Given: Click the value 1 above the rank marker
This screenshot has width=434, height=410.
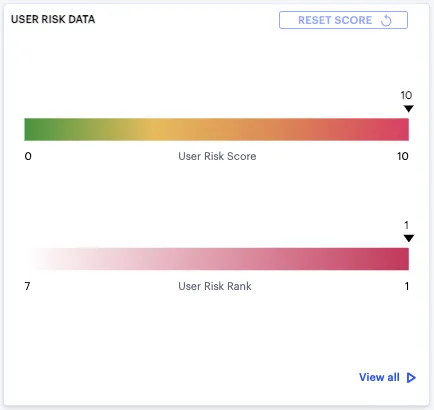Looking at the screenshot, I should pos(407,225).
